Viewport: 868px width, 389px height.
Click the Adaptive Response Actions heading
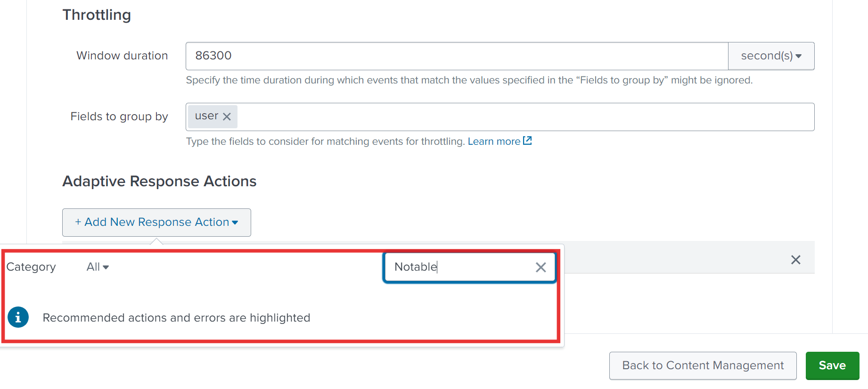[x=159, y=182]
